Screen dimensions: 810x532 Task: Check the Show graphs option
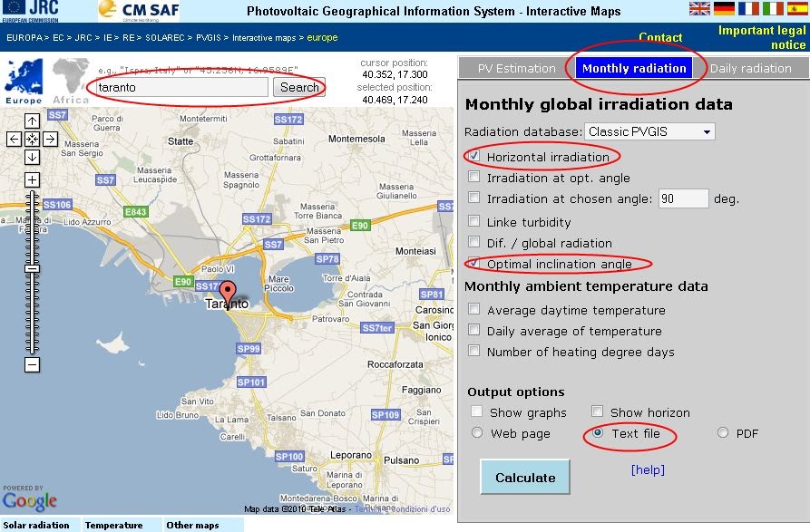point(477,411)
